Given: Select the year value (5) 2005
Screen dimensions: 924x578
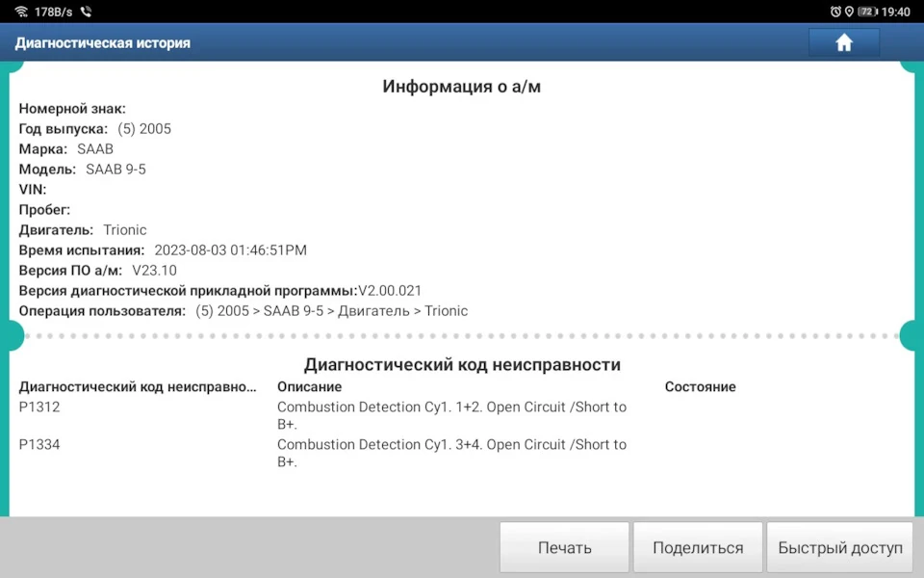Looking at the screenshot, I should click(144, 128).
